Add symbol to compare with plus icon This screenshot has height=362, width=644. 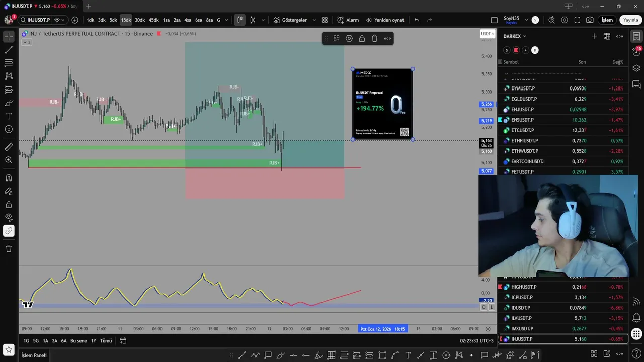pyautogui.click(x=75, y=20)
